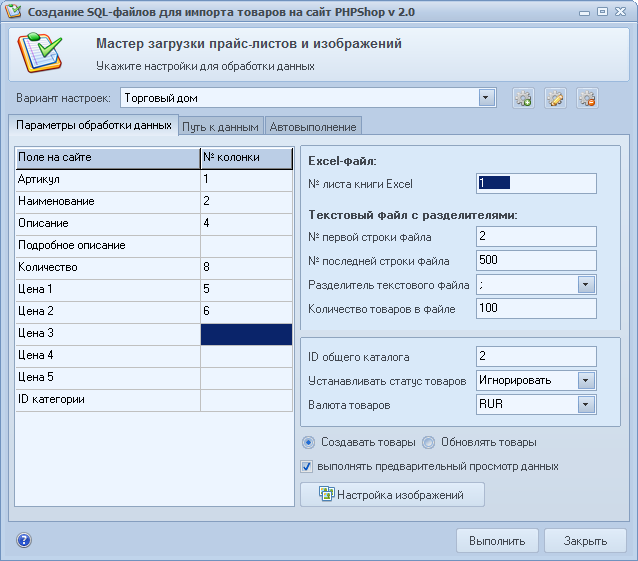Click the highlighted column cell for Цена 3

coord(247,334)
